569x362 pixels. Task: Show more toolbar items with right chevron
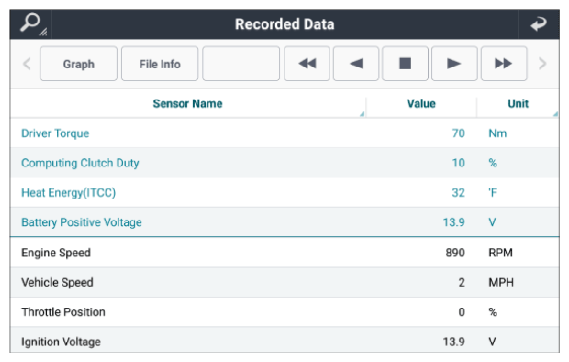(x=543, y=63)
